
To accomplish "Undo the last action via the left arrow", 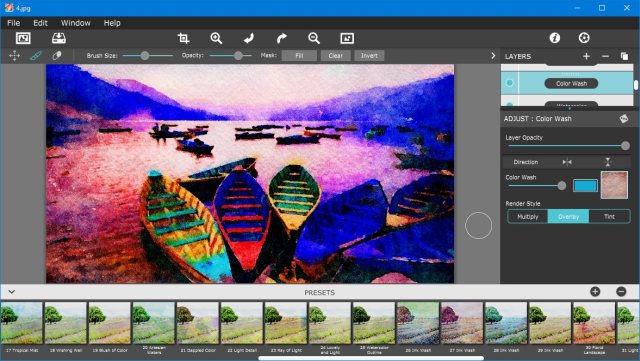I will 249,38.
